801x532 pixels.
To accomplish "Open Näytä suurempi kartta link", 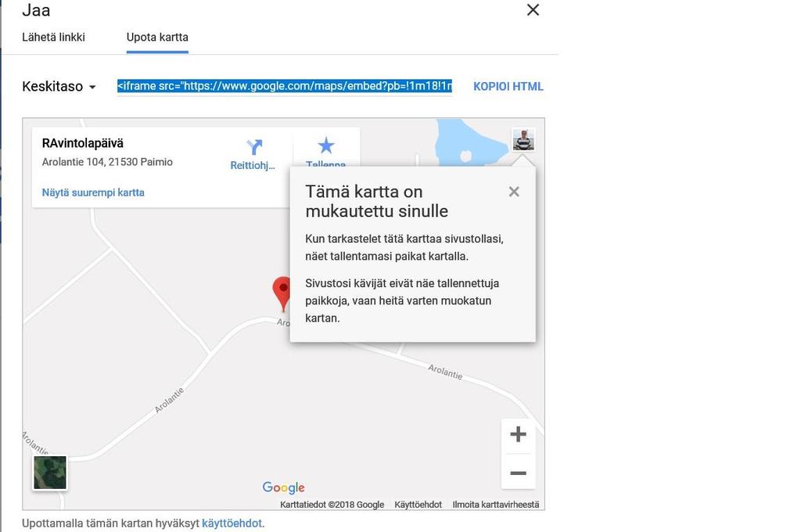I will tap(93, 192).
